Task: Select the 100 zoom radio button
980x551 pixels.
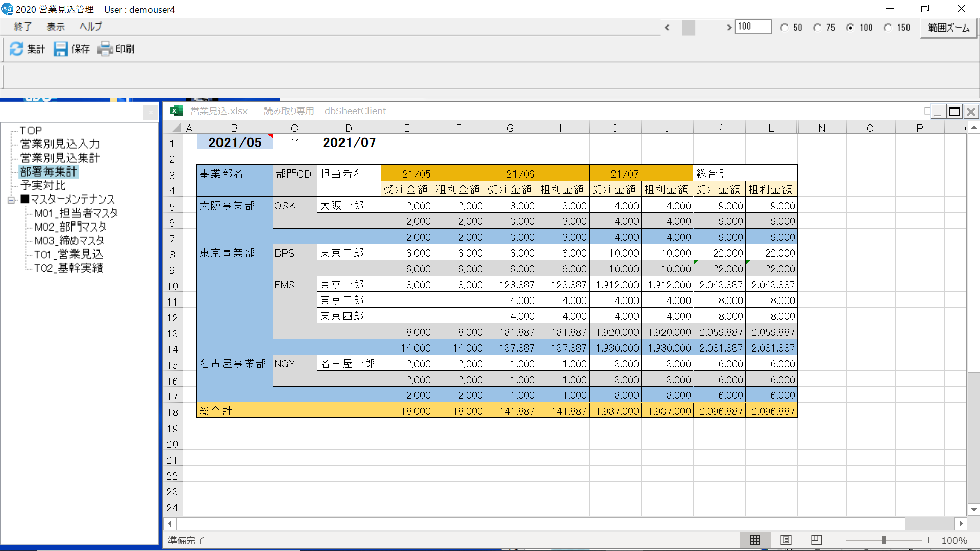Action: 850,28
